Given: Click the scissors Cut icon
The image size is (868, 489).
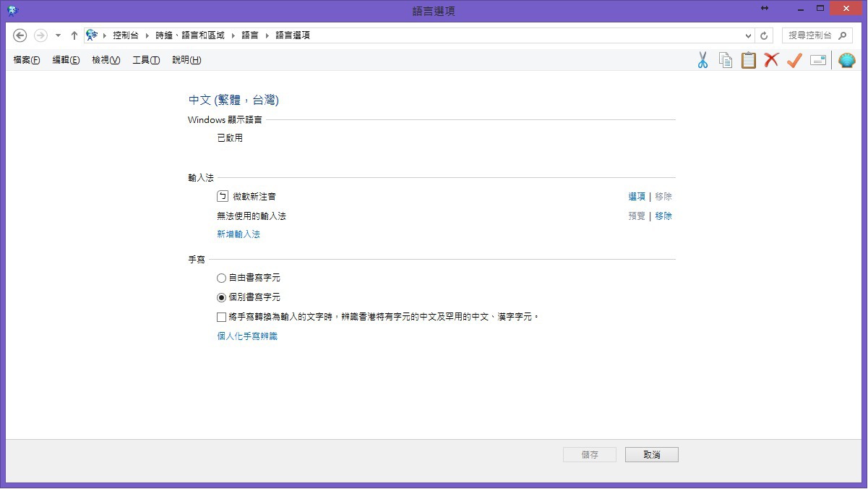Looking at the screenshot, I should (x=702, y=60).
